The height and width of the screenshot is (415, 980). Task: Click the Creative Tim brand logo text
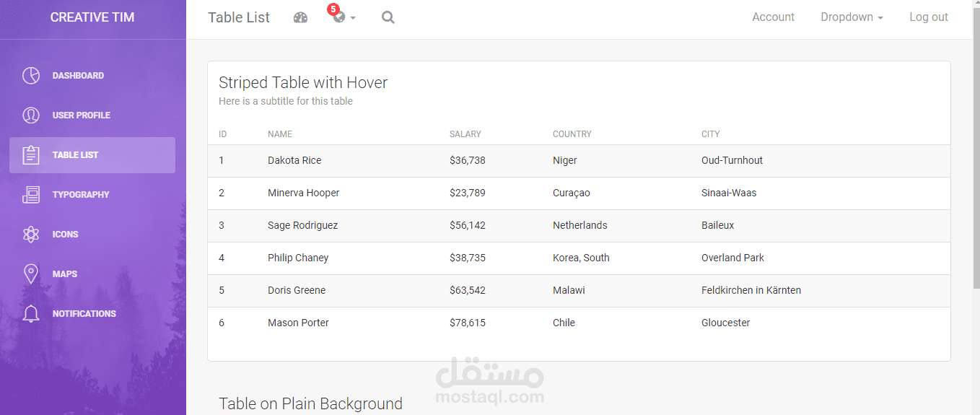(x=92, y=17)
